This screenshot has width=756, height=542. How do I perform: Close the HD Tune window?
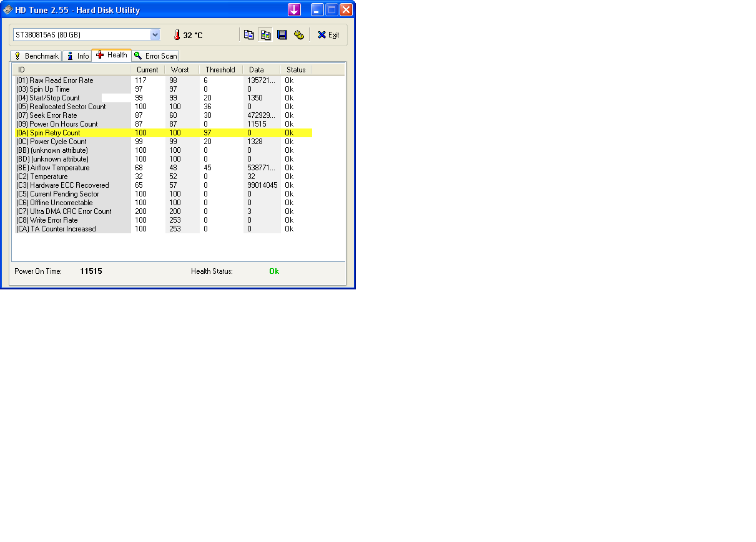click(x=346, y=9)
